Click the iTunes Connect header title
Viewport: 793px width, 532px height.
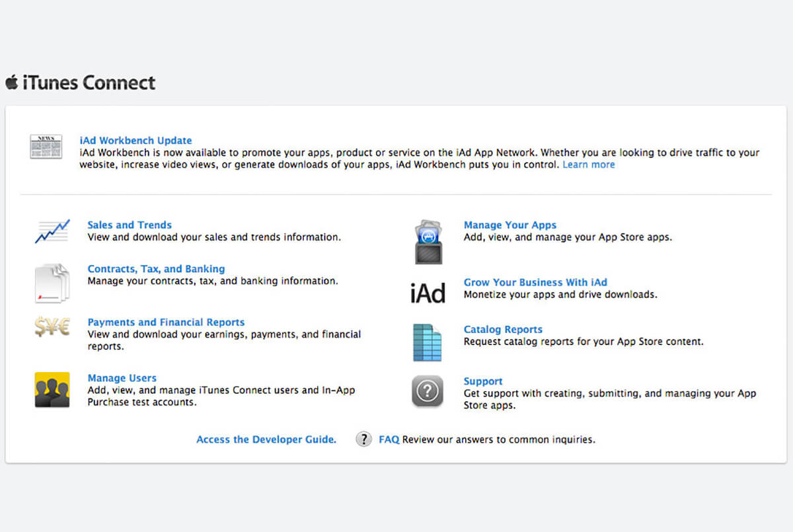point(89,83)
